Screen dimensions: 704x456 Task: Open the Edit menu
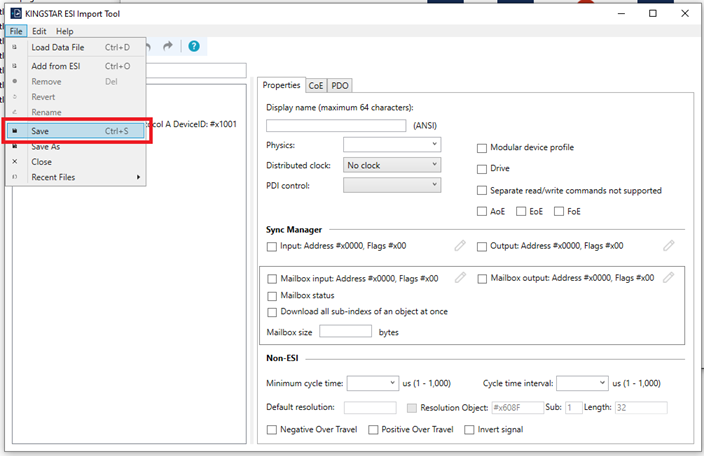(39, 31)
